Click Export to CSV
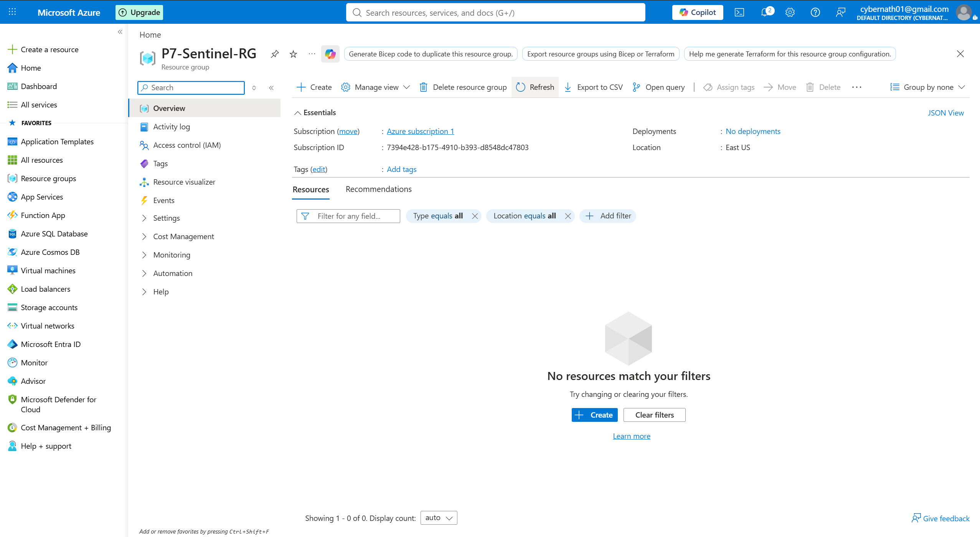 pos(593,87)
